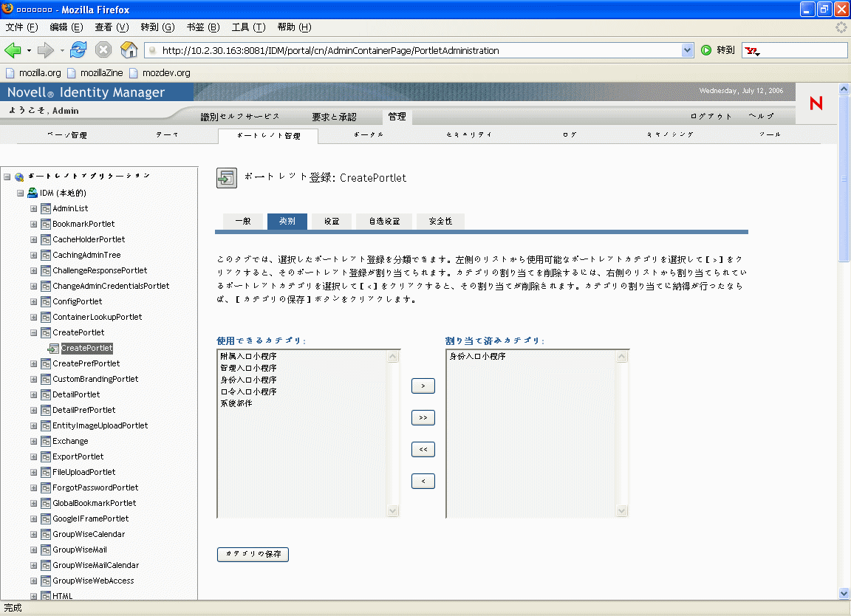Expand the Exchange tree node

tap(33, 441)
